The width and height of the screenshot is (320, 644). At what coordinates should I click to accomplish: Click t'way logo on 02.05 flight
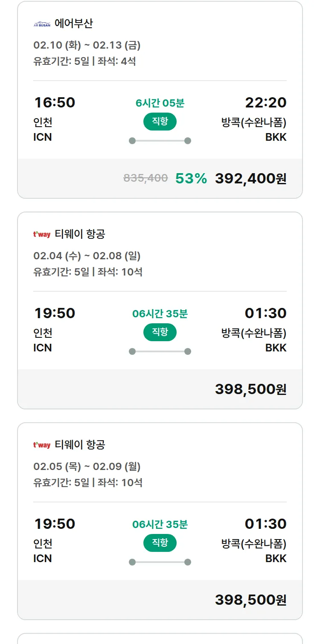pyautogui.click(x=42, y=445)
